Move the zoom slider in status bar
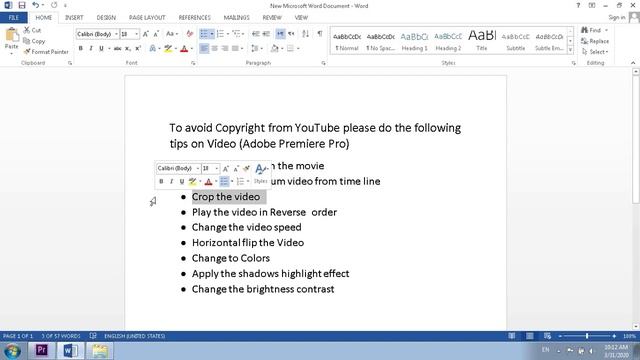This screenshot has width=640, height=360. coord(587,336)
